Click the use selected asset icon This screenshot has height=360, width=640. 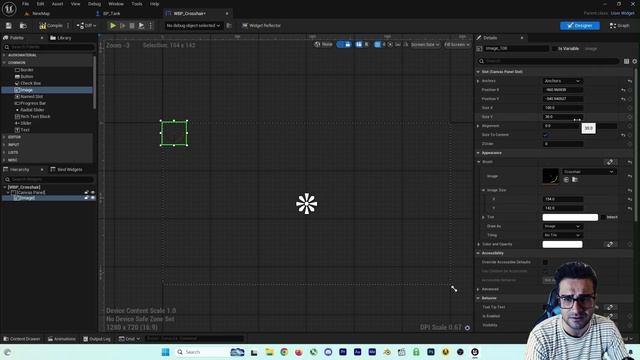(566, 180)
